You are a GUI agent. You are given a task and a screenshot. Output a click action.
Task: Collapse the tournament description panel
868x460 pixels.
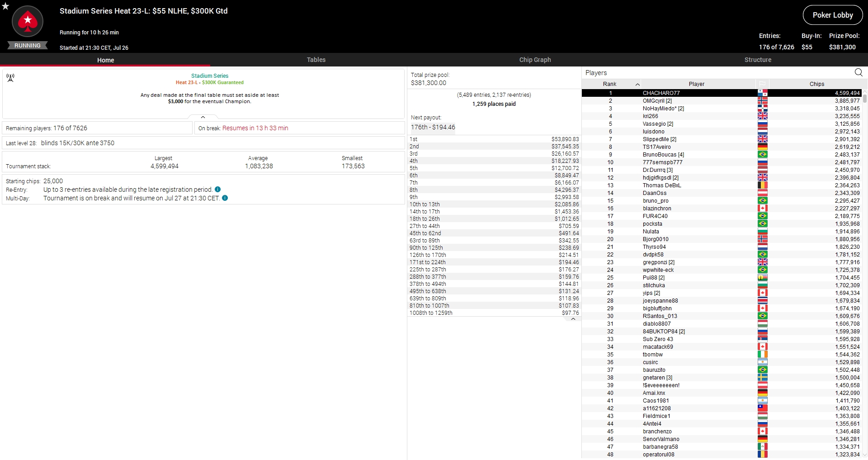tap(203, 117)
